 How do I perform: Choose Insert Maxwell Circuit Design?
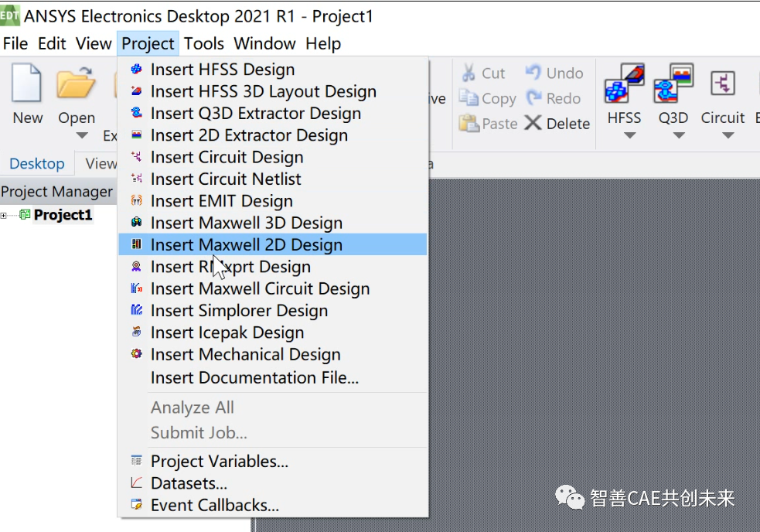(x=273, y=288)
